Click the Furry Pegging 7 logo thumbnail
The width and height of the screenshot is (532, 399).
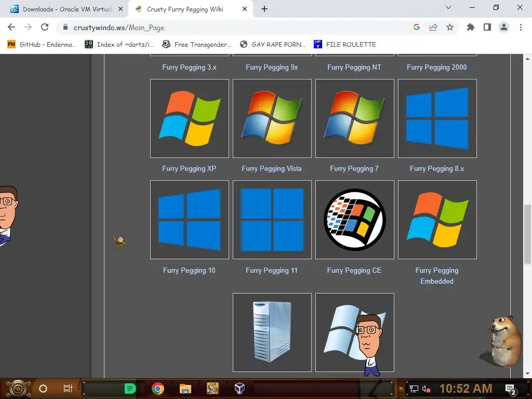pyautogui.click(x=354, y=118)
